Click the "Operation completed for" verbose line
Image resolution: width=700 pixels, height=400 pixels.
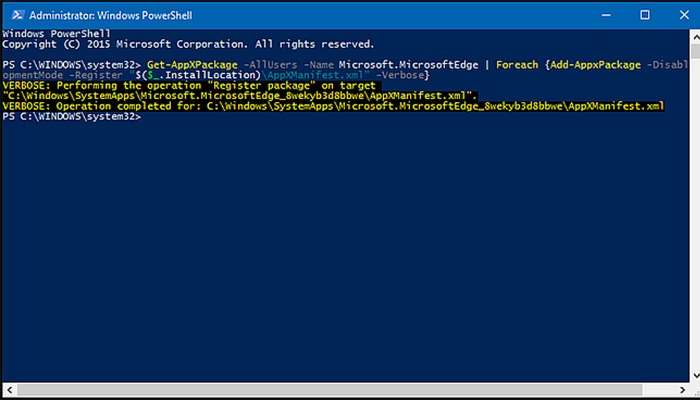(330, 106)
